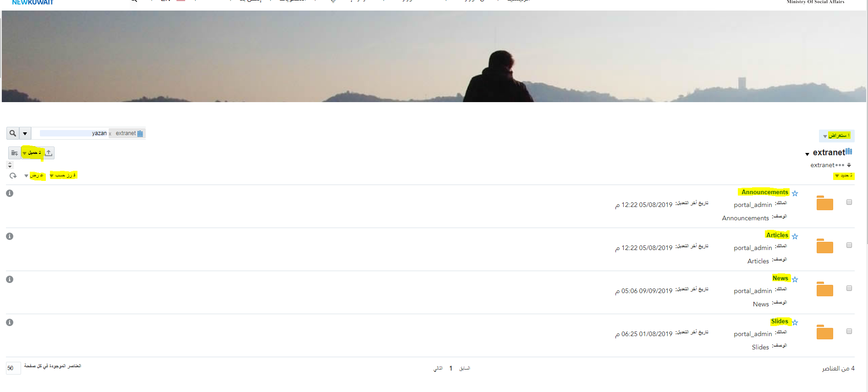This screenshot has width=868, height=392.
Task: Open the highlighted browse menu at top right
Action: tap(836, 136)
